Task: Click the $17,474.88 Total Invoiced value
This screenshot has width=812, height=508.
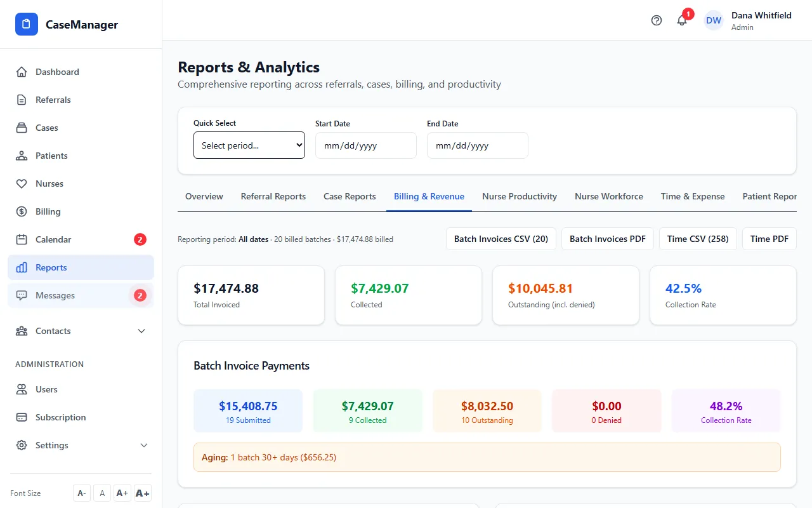Action: coord(226,288)
